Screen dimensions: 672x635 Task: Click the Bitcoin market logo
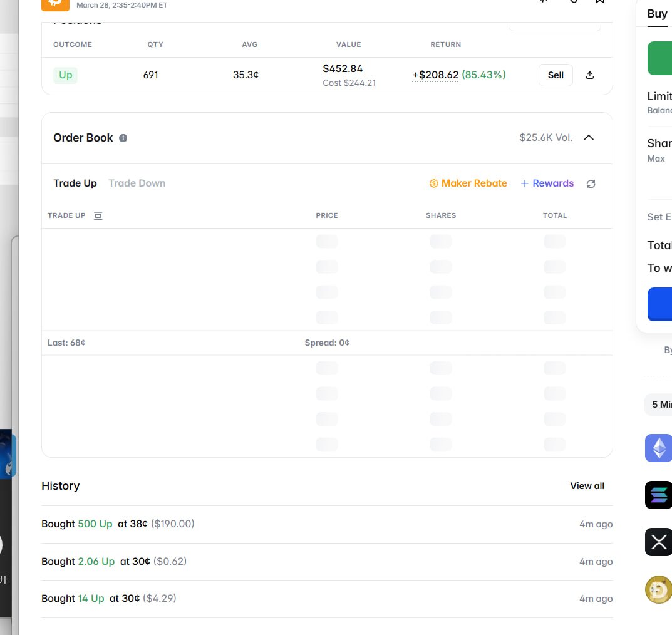pyautogui.click(x=55, y=4)
